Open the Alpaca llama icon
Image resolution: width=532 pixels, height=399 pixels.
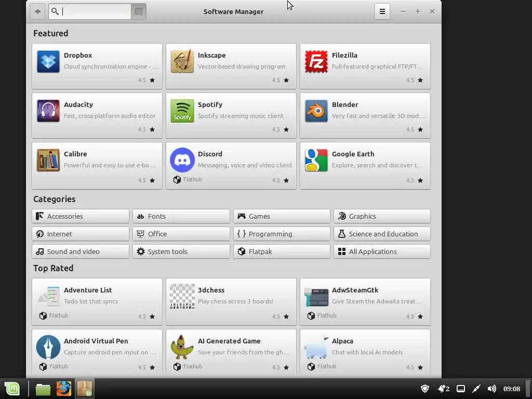click(316, 347)
